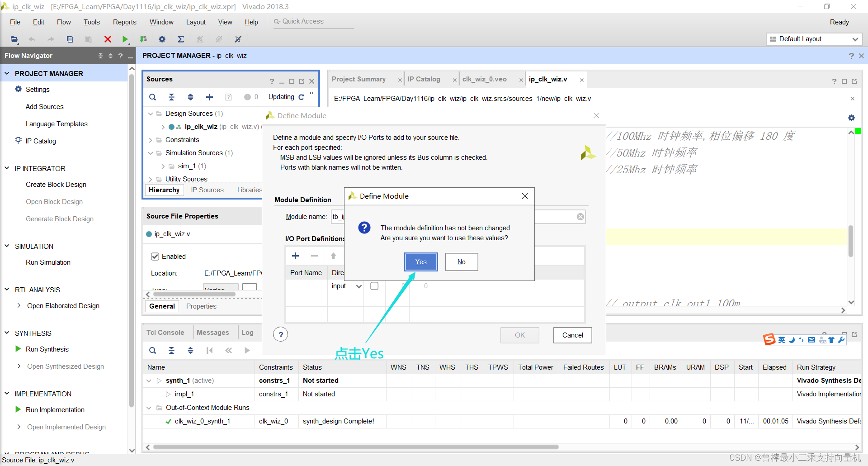868x466 pixels.
Task: Collapse Design Sources tree node
Action: point(151,114)
